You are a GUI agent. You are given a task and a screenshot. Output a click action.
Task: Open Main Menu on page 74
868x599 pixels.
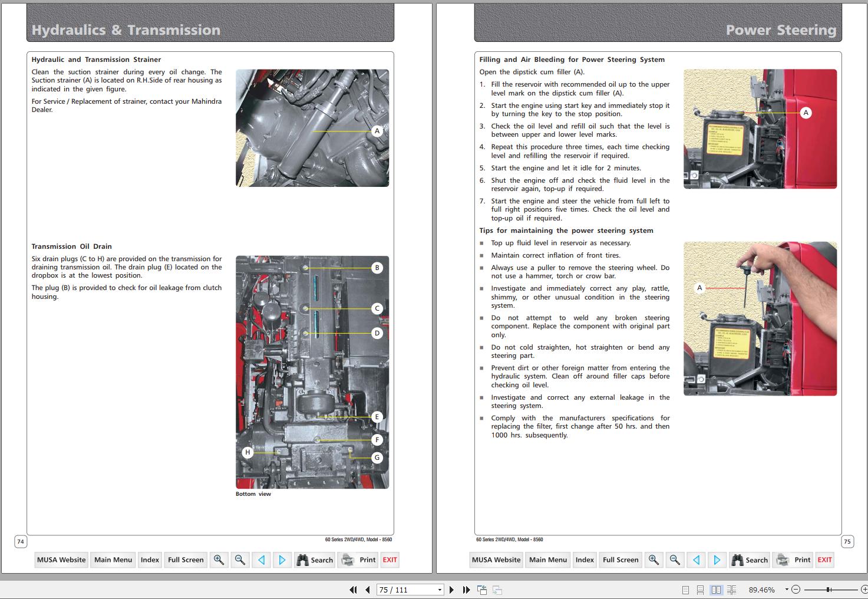(x=113, y=560)
